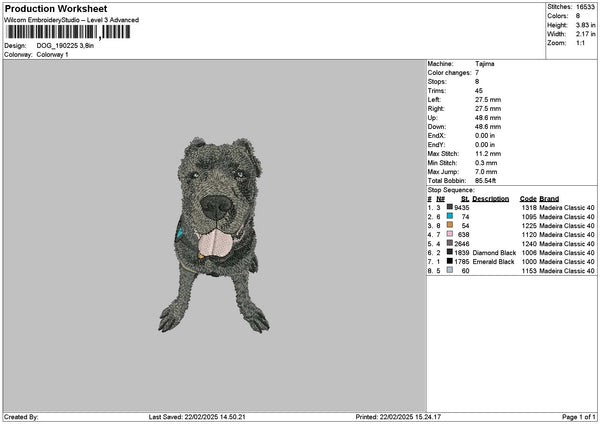
Task: Click the Brand column header
Action: point(549,199)
